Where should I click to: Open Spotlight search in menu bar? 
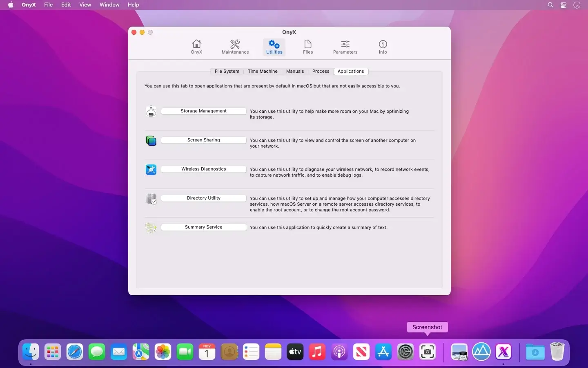click(x=550, y=5)
